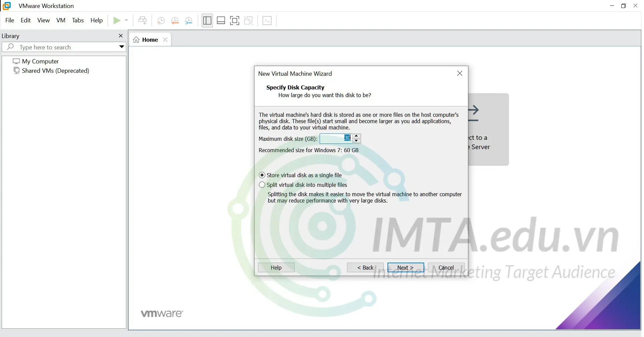Screen dimensions: 644x337
Task: Select Split virtual disk into multiple files
Action: (262, 185)
